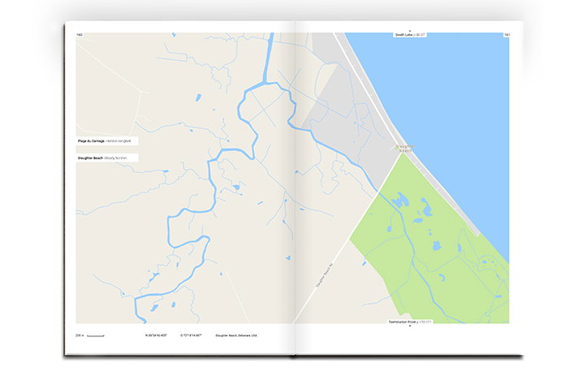Screen dimensions: 588x385
Task: Click the 'Slaughter Beach Rd' road label
Action: pos(324,275)
